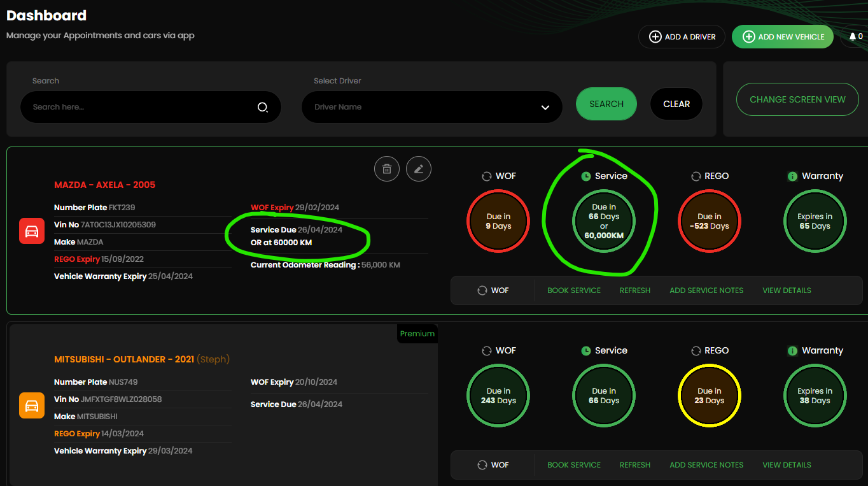
Task: Click the Premium badge on the Mitsubishi card
Action: click(417, 334)
